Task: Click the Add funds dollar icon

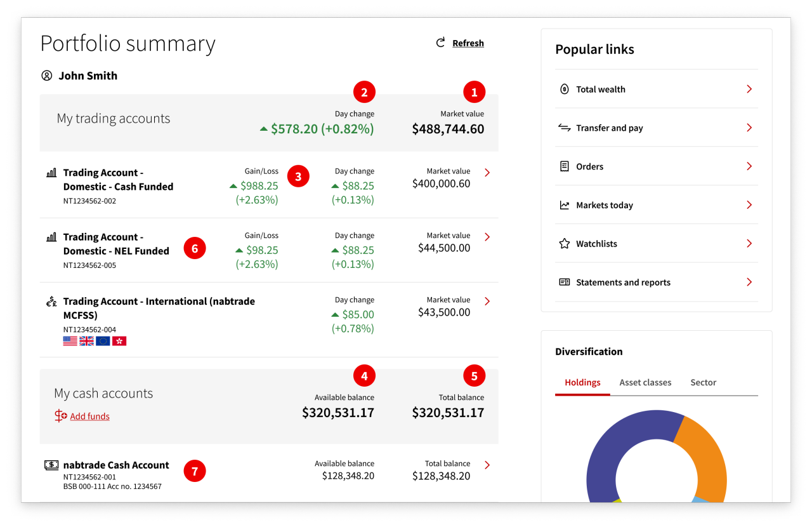Action: (x=60, y=416)
